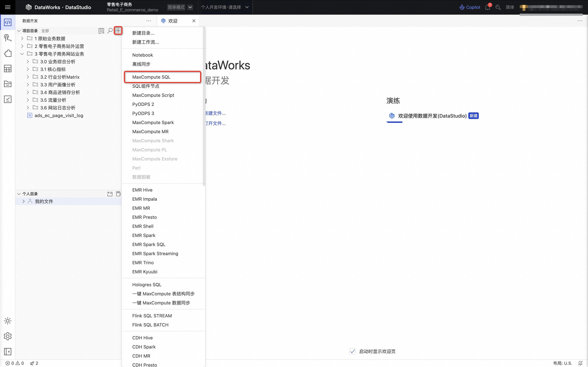Click the Copilot icon in top bar

(x=462, y=7)
